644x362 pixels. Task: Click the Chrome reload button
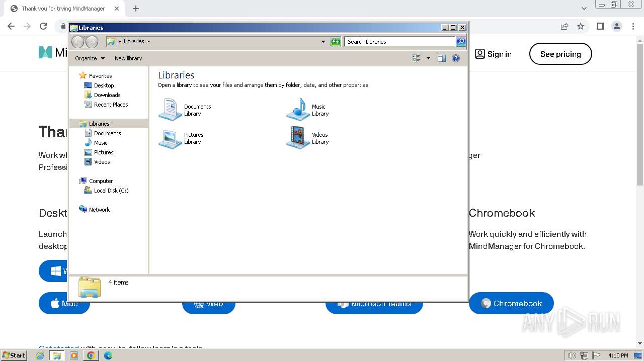pyautogui.click(x=43, y=26)
